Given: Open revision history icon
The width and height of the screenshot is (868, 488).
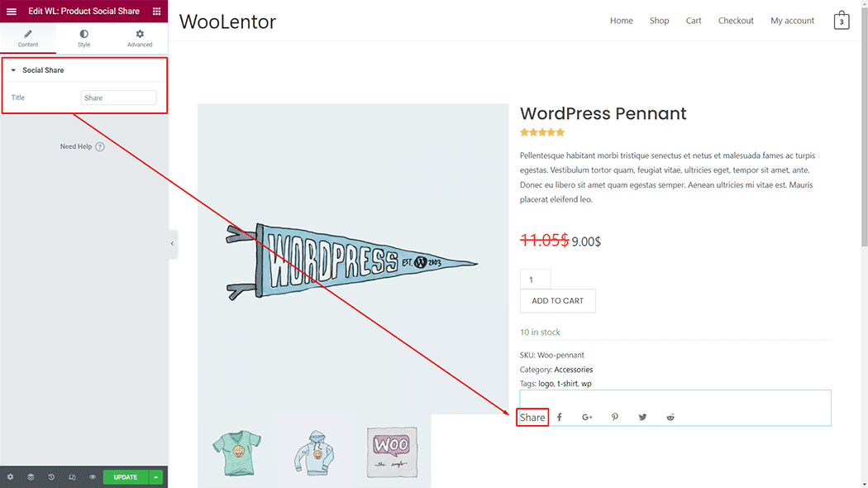Looking at the screenshot, I should coord(51,477).
